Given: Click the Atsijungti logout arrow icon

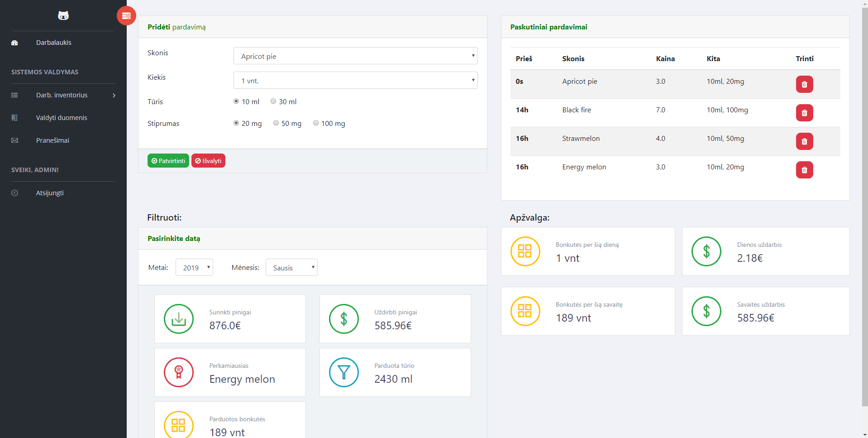Looking at the screenshot, I should (14, 193).
